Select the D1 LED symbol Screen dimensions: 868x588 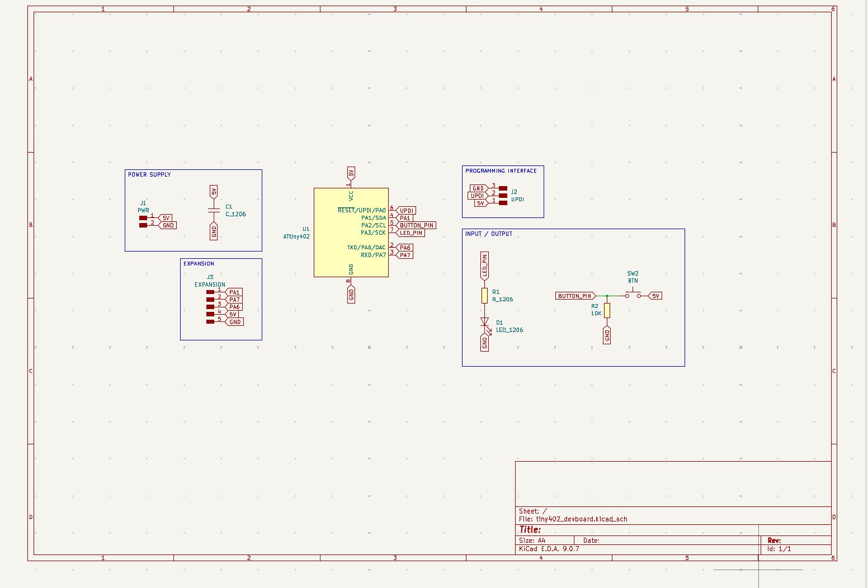(x=485, y=324)
